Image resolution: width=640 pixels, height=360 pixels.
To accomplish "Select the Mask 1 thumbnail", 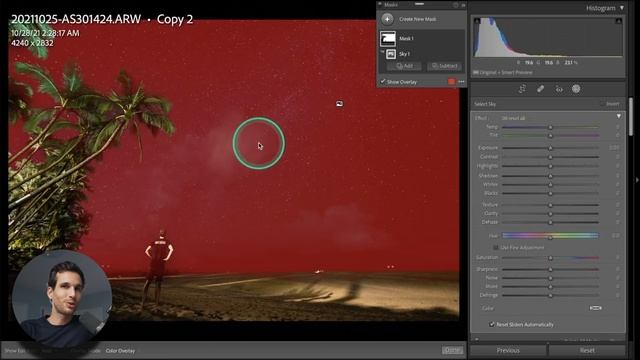I will tap(388, 38).
